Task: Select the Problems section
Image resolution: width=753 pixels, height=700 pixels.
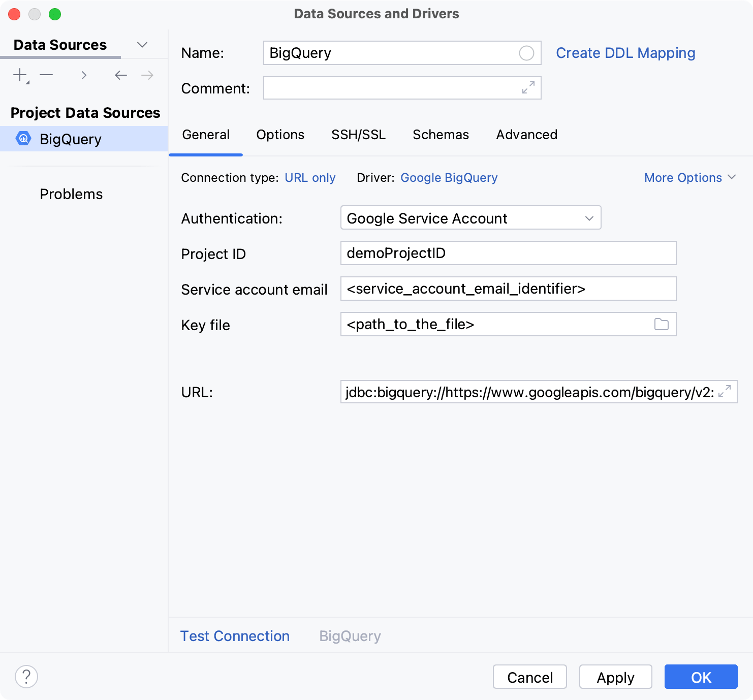Action: (71, 194)
